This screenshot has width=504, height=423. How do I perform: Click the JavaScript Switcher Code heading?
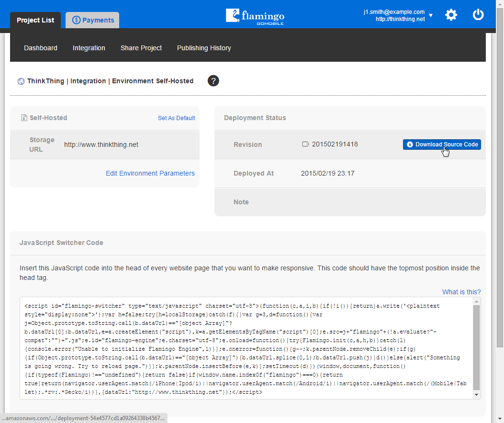61,243
